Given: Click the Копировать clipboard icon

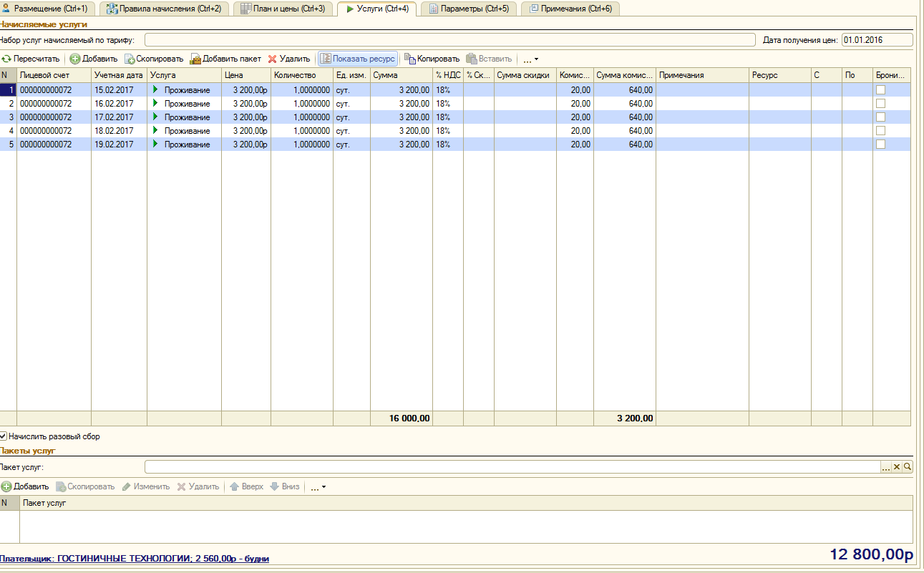Looking at the screenshot, I should tap(409, 59).
